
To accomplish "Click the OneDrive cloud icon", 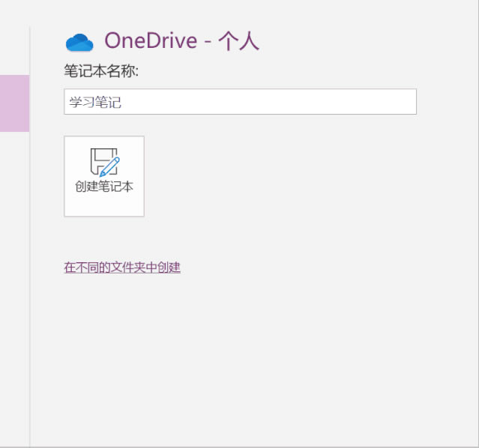I will tap(79, 42).
